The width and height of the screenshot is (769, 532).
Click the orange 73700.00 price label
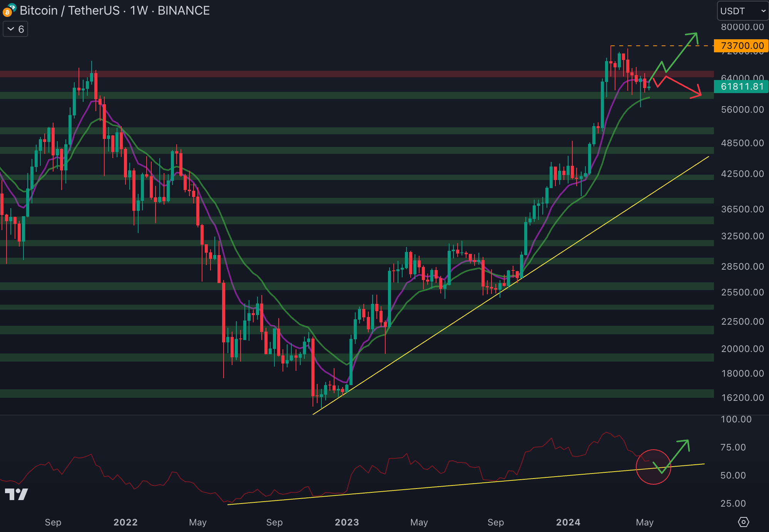coord(741,46)
